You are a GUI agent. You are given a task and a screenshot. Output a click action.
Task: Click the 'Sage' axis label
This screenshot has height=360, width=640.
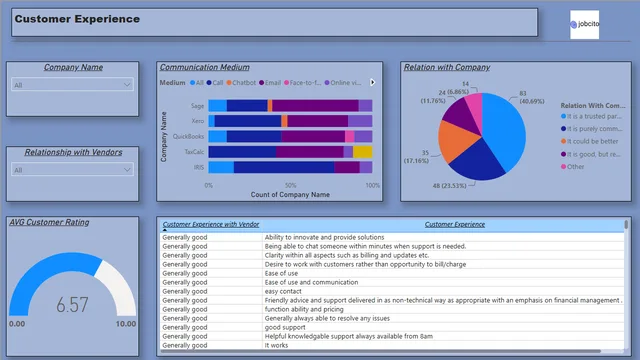click(197, 106)
